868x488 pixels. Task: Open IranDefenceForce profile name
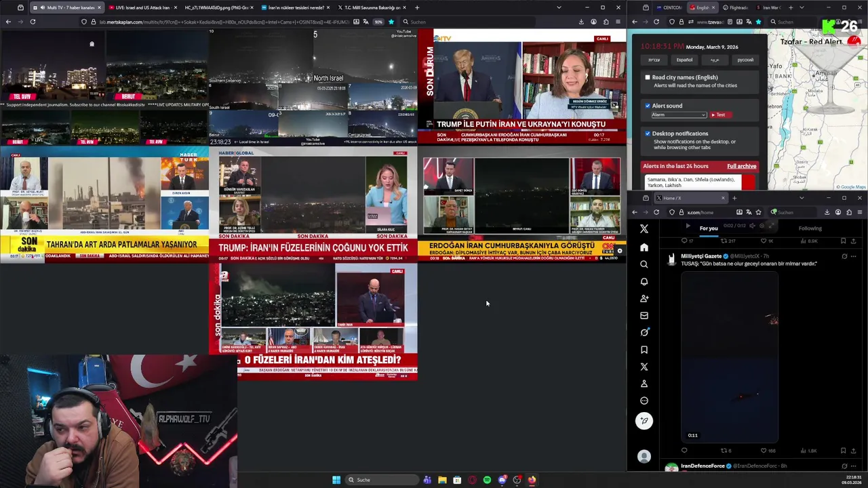pos(703,466)
